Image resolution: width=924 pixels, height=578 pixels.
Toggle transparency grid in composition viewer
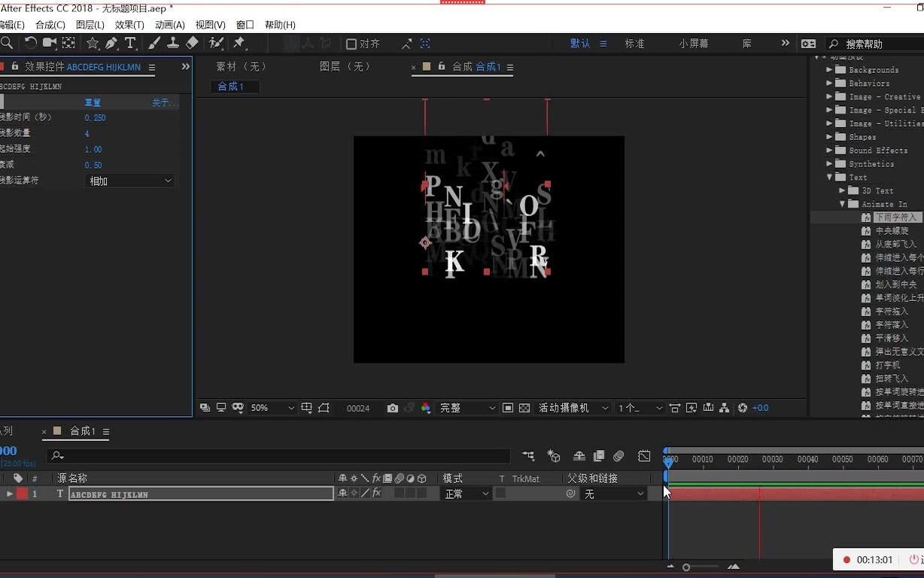(524, 408)
